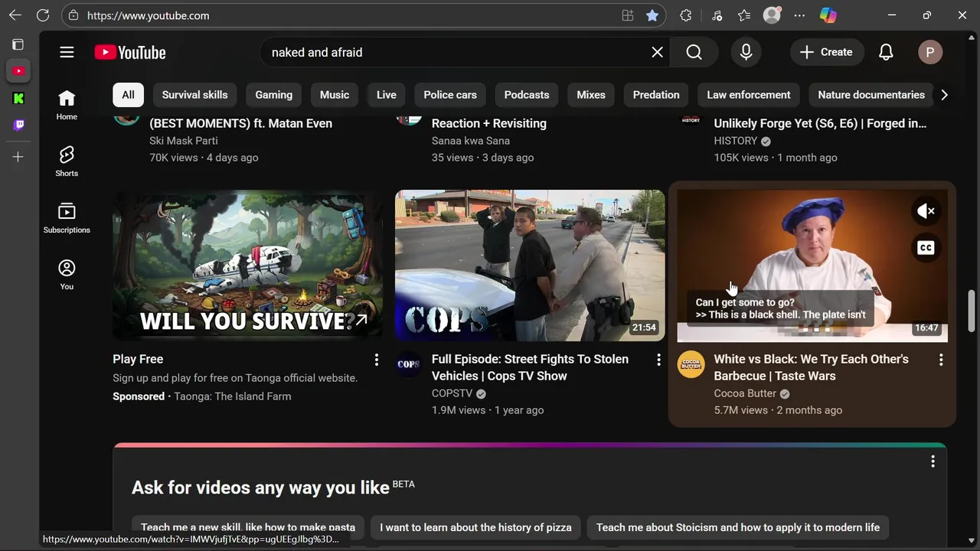Open browser favorites list icon
Image resolution: width=980 pixels, height=551 pixels.
[x=744, y=15]
